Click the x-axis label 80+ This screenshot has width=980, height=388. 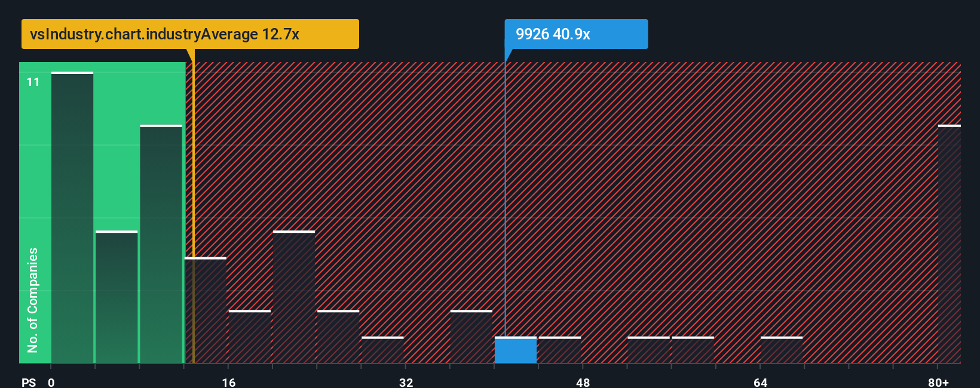point(939,382)
